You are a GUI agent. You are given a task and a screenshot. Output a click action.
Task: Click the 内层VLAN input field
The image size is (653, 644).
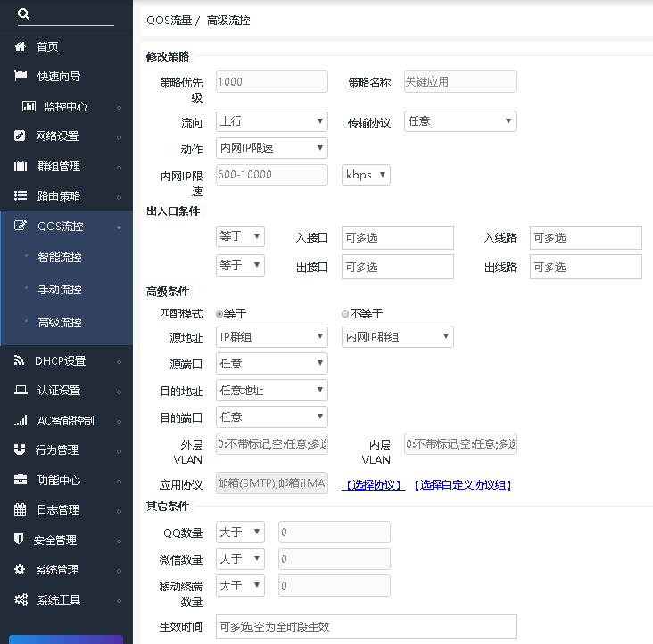point(460,444)
